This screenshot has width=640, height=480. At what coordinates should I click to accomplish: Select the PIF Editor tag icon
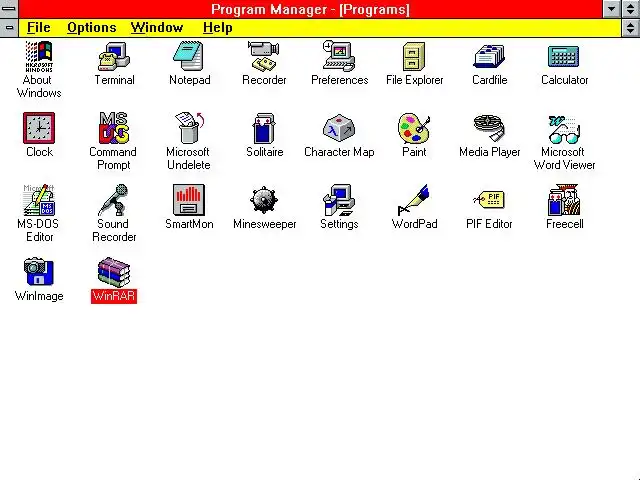point(489,200)
